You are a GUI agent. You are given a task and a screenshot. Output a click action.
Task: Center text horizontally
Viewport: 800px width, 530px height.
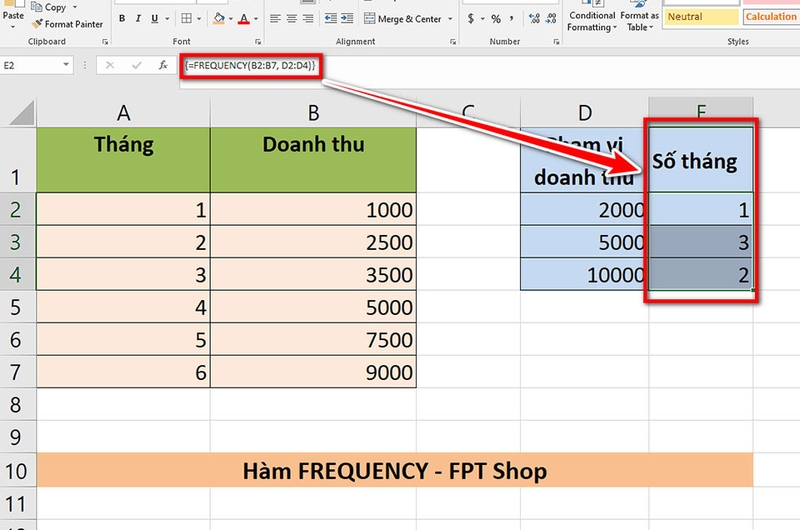tap(292, 19)
